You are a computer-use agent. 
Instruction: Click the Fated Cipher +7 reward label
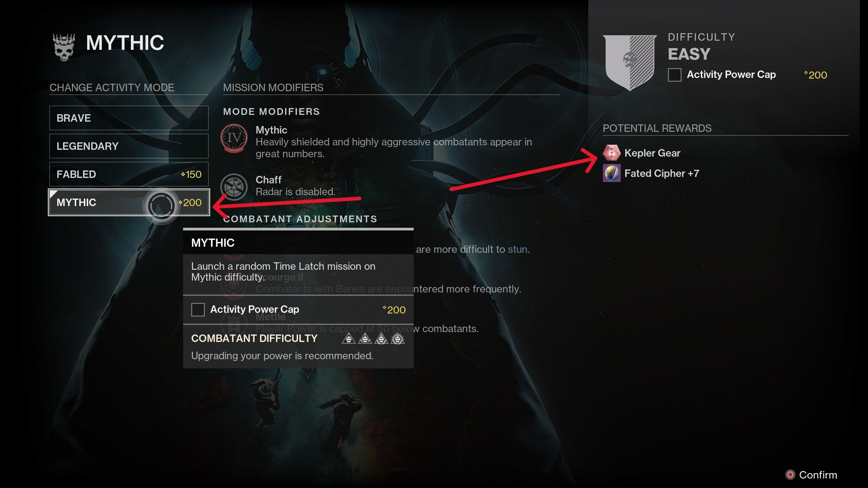pos(662,173)
